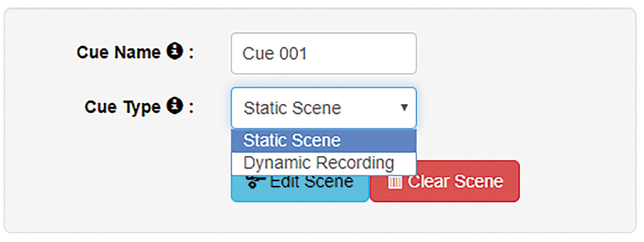Image resolution: width=644 pixels, height=242 pixels.
Task: Choose the Dynamic Recording option
Action: pos(324,163)
